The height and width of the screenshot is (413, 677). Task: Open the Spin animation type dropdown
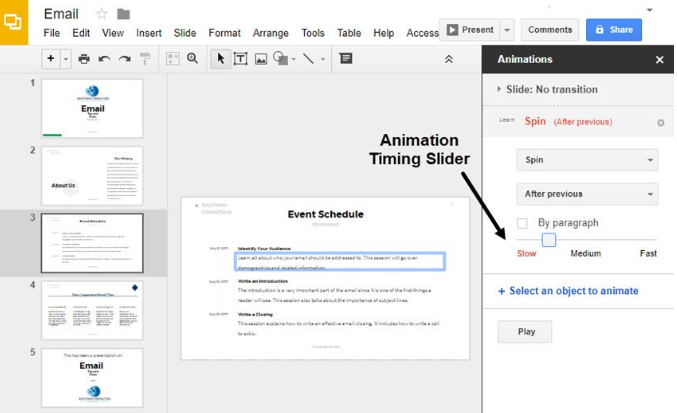(587, 160)
